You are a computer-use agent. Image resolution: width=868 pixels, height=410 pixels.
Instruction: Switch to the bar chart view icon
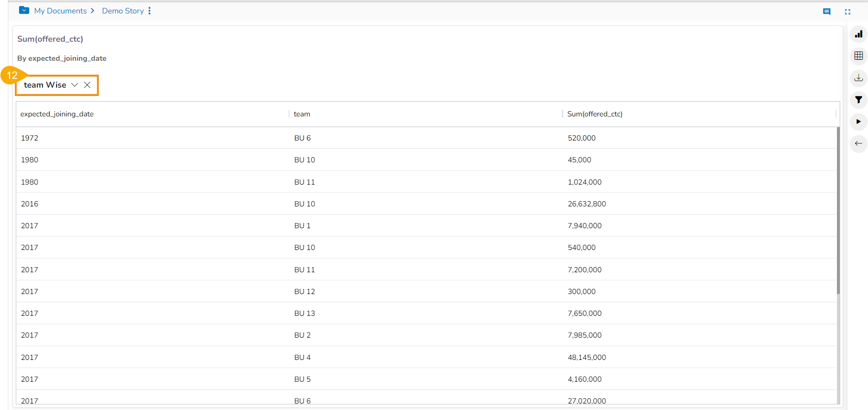coord(858,34)
